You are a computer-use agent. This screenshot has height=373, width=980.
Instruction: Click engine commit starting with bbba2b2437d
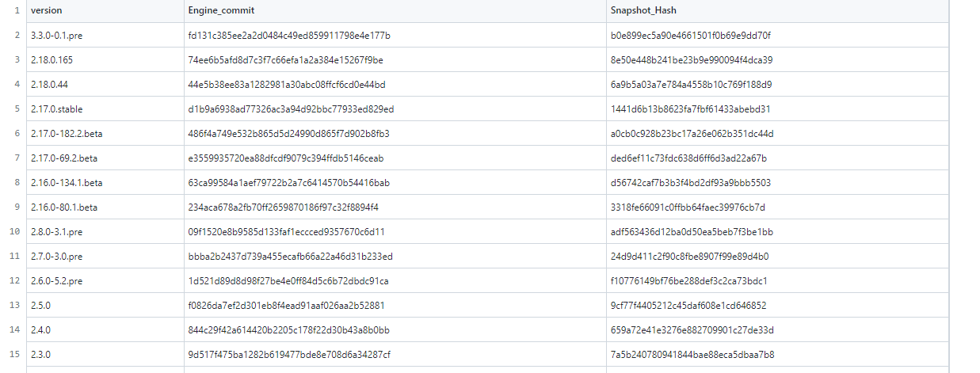(290, 257)
